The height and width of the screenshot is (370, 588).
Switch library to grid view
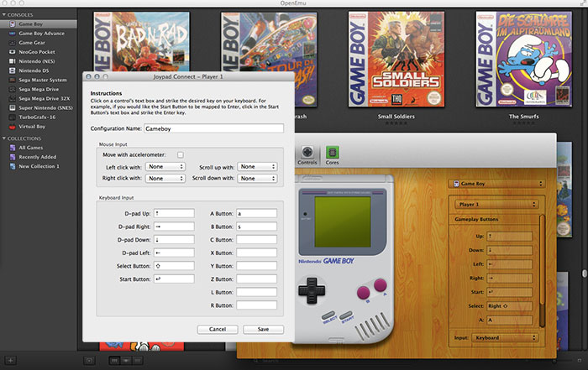point(114,361)
